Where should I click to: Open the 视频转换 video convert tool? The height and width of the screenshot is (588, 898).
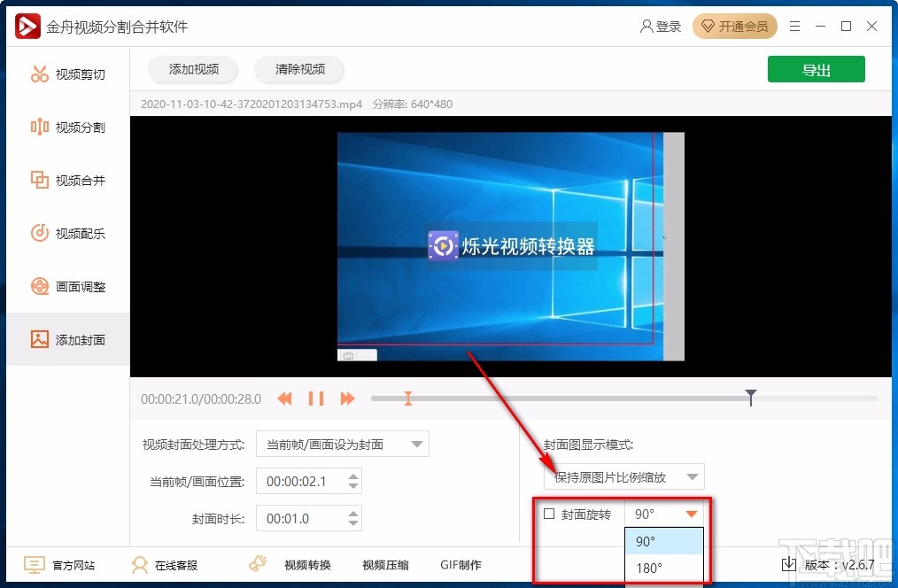[307, 565]
